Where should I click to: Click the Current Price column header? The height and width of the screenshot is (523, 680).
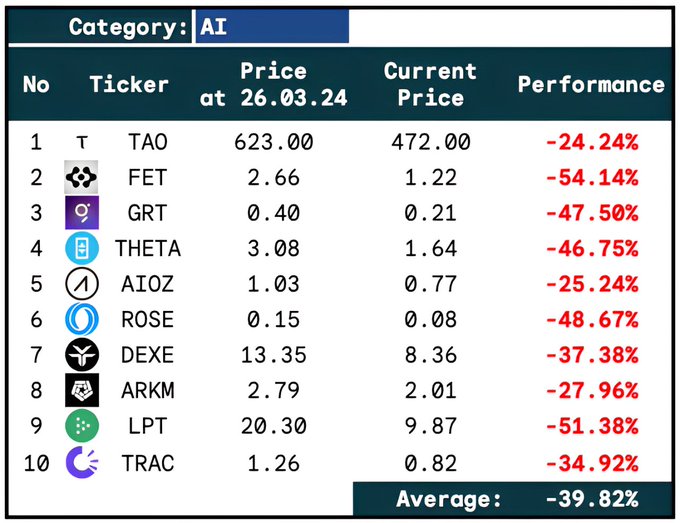coord(430,84)
